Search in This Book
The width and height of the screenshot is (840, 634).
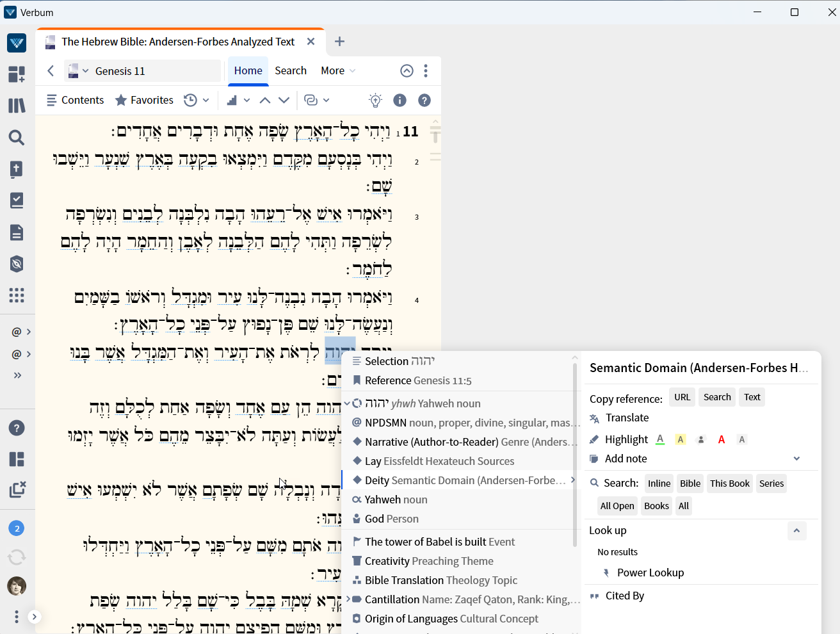click(x=729, y=484)
